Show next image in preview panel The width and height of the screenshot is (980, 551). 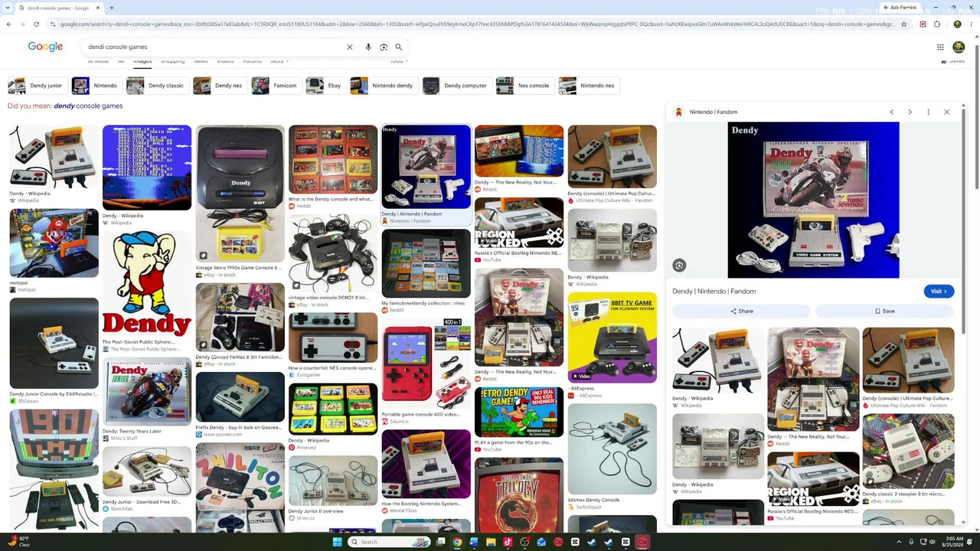point(910,112)
